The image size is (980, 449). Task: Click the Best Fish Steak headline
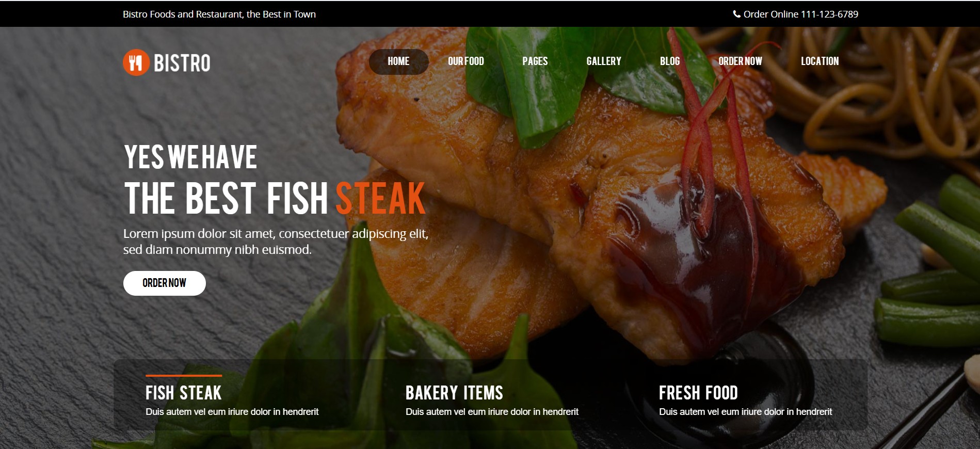[275, 198]
